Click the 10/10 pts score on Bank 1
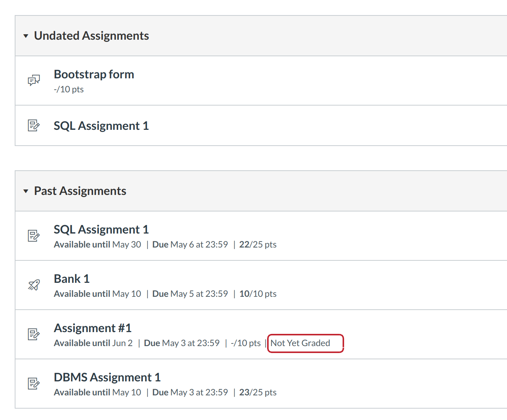This screenshot has width=507, height=420. pos(258,294)
